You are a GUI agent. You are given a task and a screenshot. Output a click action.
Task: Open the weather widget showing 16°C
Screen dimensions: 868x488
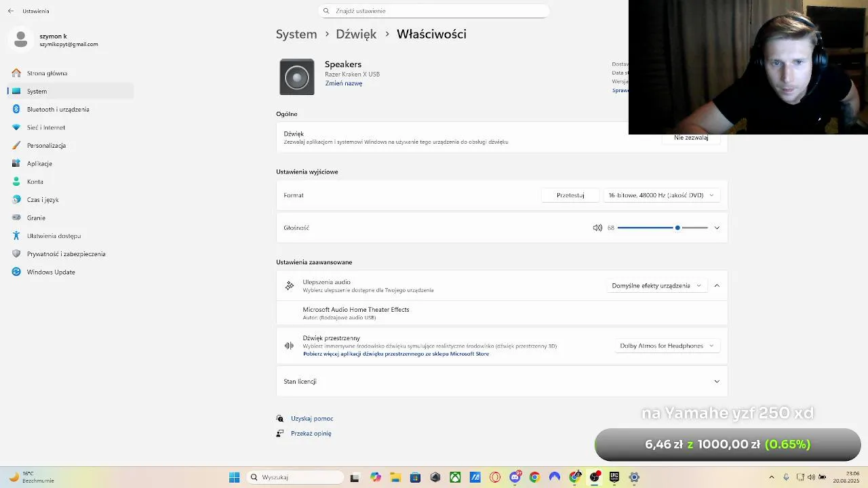(x=31, y=477)
